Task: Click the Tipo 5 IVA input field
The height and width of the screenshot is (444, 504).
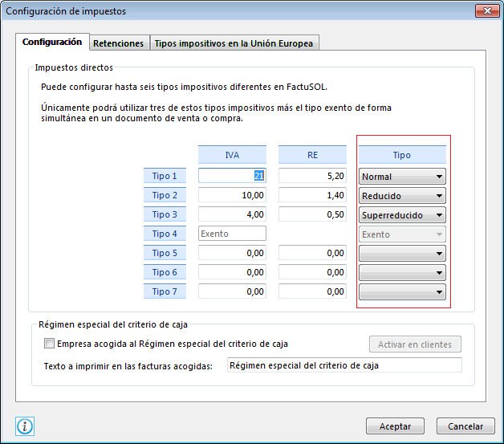Action: [x=232, y=253]
